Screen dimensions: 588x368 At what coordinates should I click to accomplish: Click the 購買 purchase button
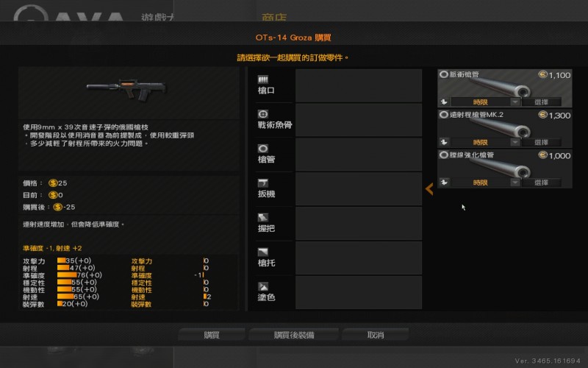tap(212, 335)
